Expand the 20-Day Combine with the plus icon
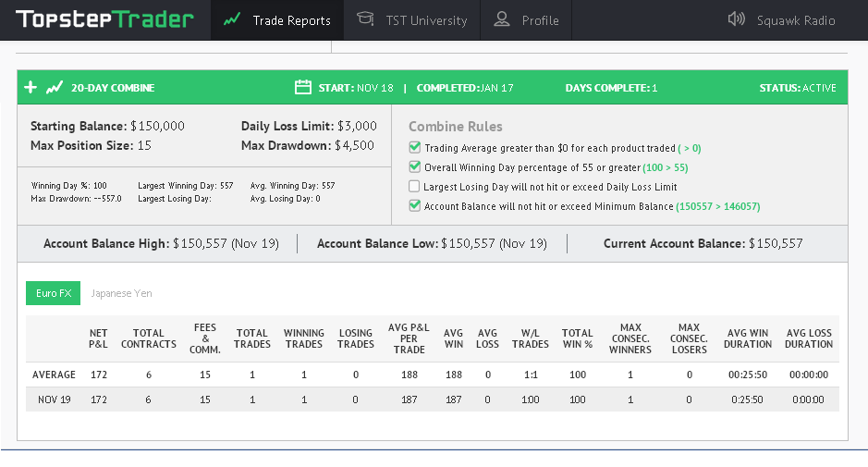This screenshot has height=467, width=868. pyautogui.click(x=31, y=87)
